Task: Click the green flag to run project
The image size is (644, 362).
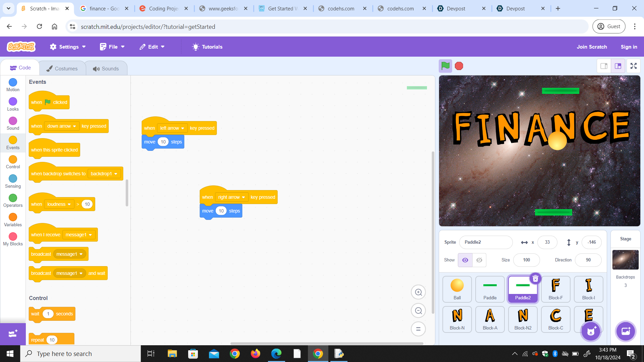Action: point(445,66)
